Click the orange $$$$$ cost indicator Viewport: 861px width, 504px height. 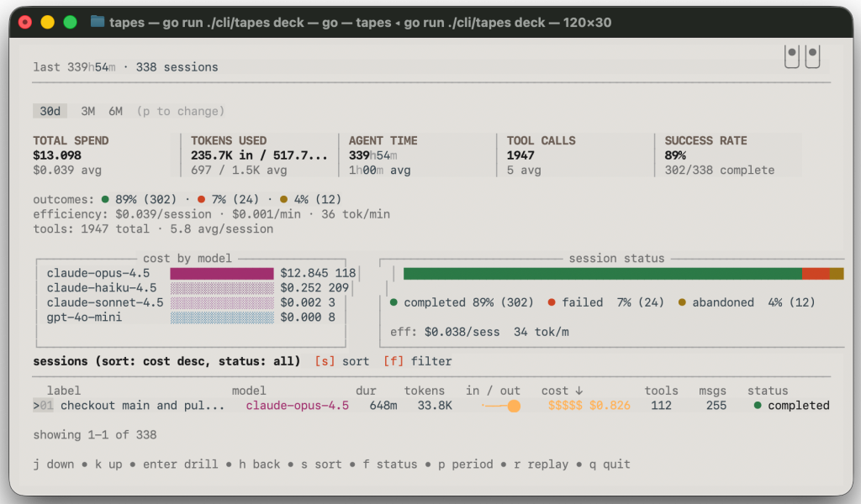[564, 406]
